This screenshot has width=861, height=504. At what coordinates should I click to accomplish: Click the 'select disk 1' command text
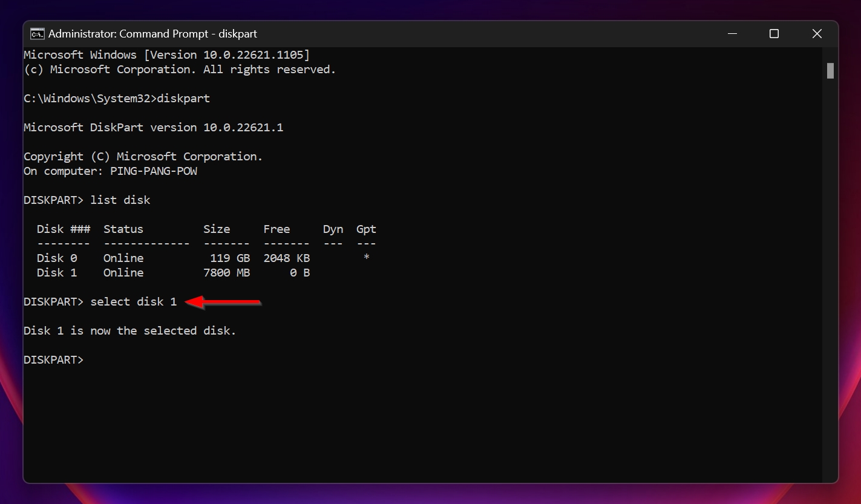point(134,302)
